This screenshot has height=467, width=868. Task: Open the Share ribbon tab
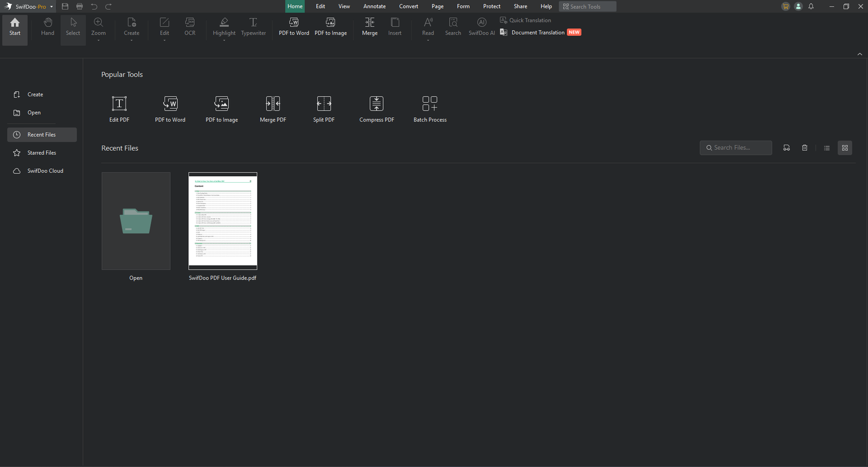click(520, 7)
